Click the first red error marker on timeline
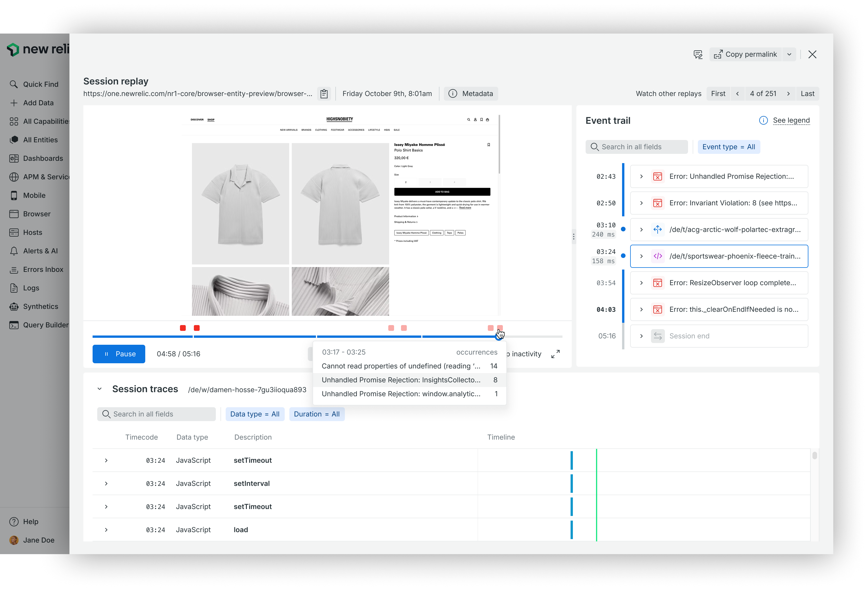 183,328
